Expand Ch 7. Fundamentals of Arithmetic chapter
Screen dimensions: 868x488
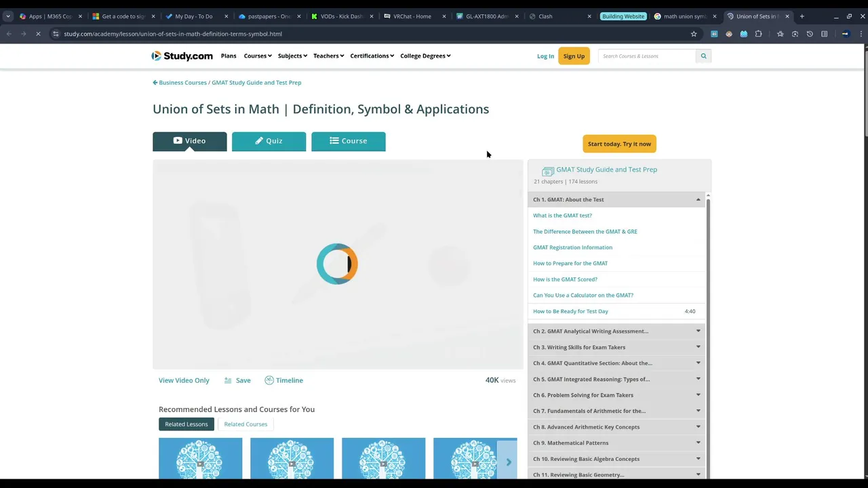coord(698,411)
